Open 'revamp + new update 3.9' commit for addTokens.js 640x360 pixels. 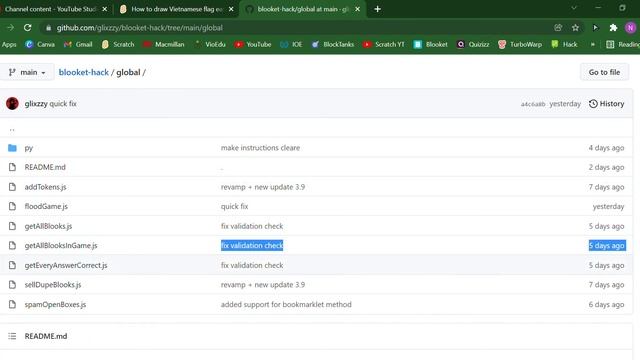(x=263, y=187)
